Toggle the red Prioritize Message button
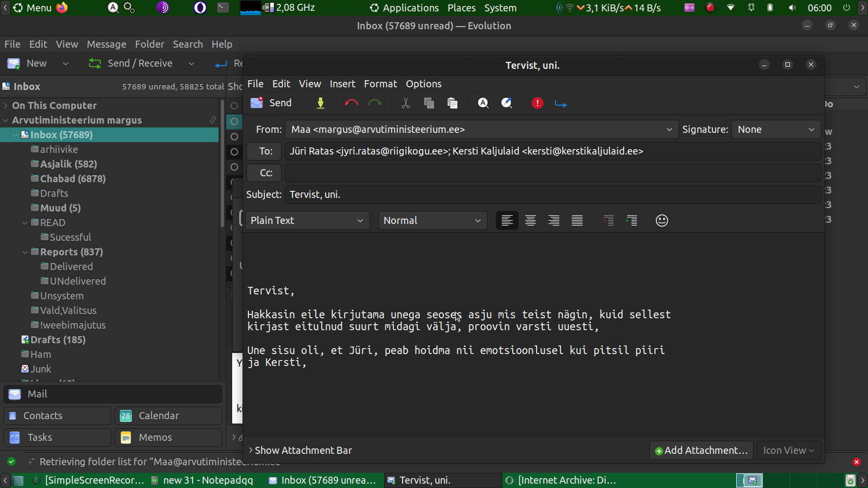The width and height of the screenshot is (868, 488). tap(537, 103)
